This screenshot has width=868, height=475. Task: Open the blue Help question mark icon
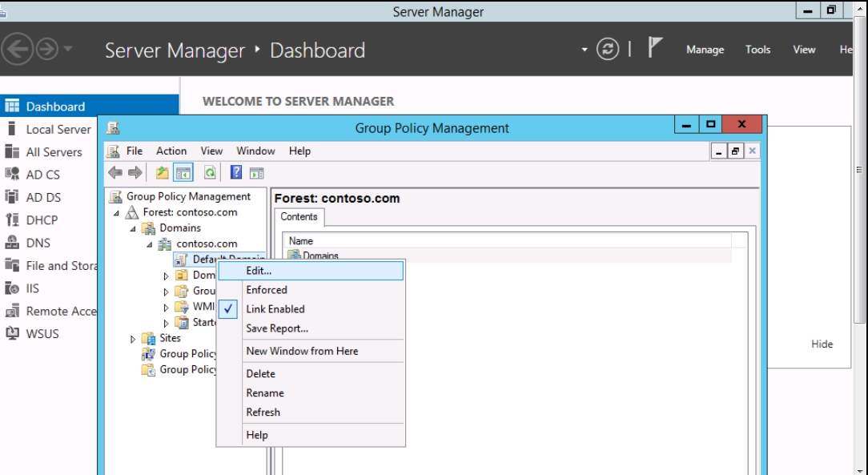pos(236,173)
